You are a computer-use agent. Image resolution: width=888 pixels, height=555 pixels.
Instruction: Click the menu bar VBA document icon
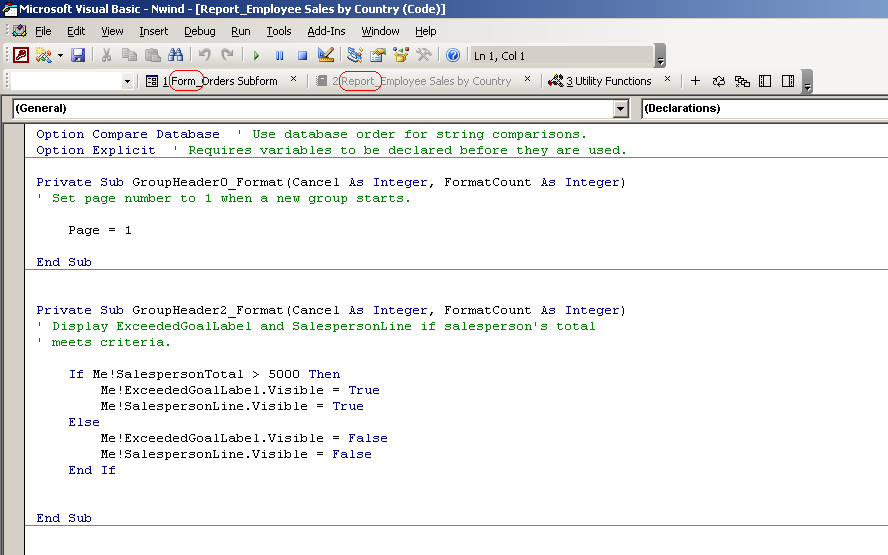click(x=20, y=31)
